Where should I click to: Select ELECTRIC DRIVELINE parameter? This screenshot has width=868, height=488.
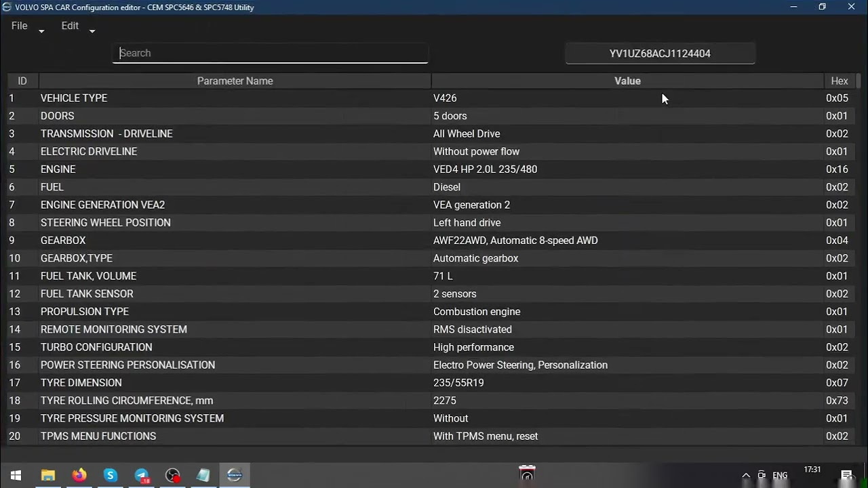[89, 151]
